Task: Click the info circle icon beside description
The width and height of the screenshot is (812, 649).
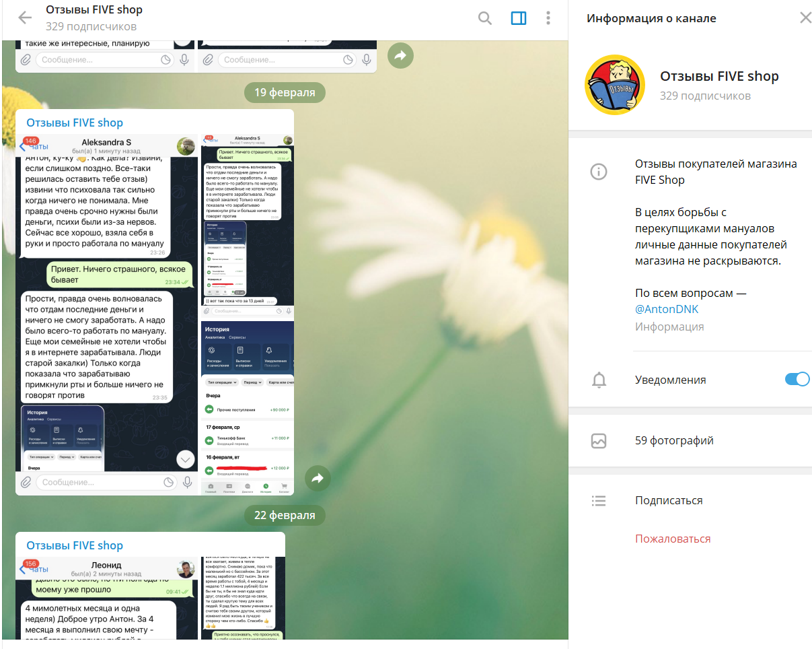Action: click(x=599, y=172)
